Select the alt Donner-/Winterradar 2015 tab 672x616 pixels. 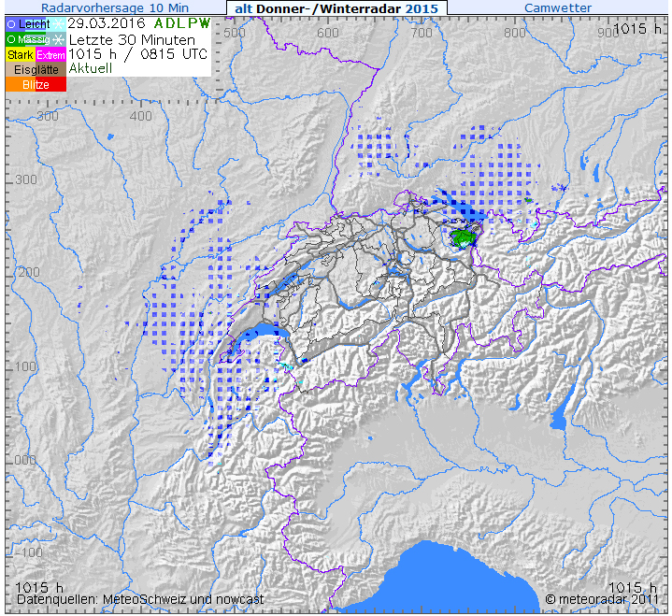click(x=336, y=8)
